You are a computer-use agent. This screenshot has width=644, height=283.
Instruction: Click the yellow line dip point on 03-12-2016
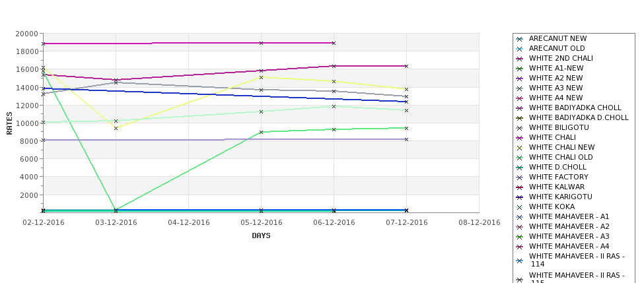(116, 129)
